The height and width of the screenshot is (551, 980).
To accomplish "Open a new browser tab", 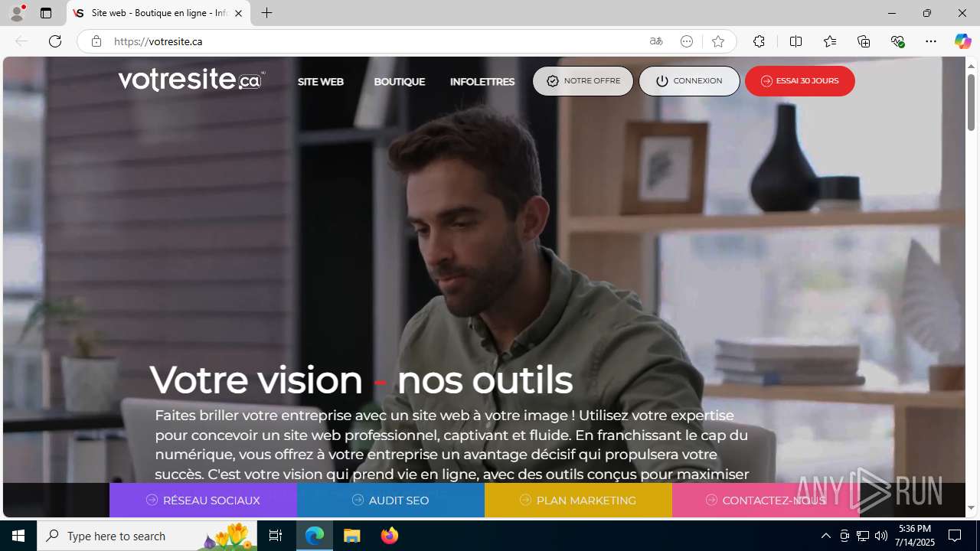I will point(266,13).
